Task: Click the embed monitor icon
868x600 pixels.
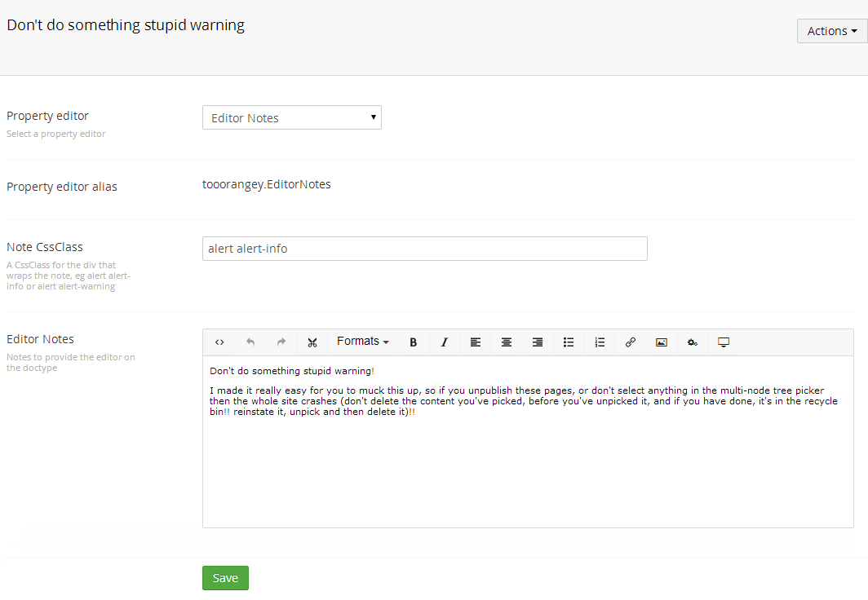Action: coord(724,342)
